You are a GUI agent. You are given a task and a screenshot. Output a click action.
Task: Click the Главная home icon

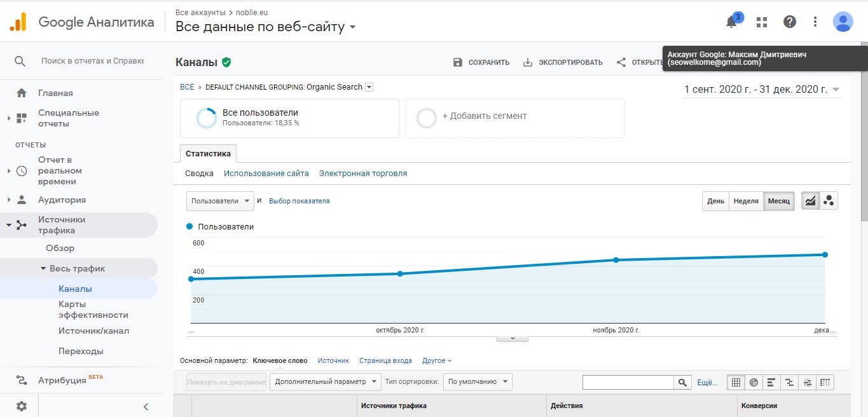pyautogui.click(x=22, y=93)
